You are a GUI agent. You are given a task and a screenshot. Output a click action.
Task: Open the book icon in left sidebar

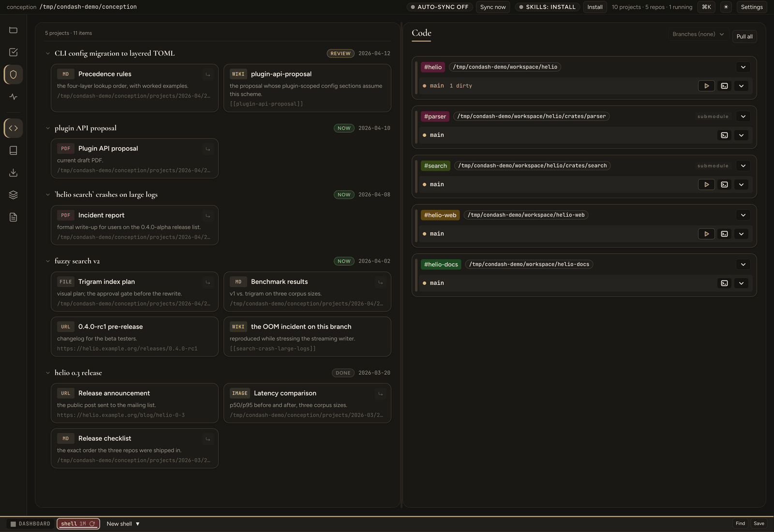13,150
